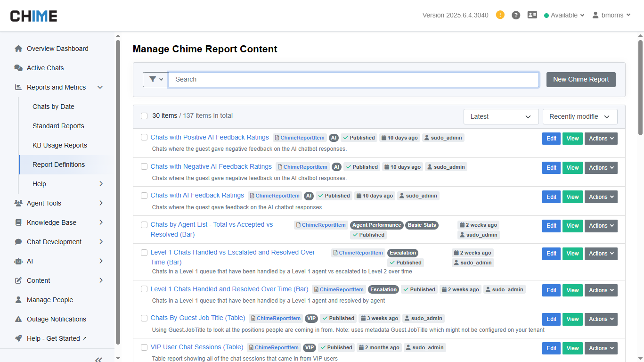The width and height of the screenshot is (644, 362).
Task: Click the Version 2025.6.4.3040 text
Action: click(x=456, y=15)
